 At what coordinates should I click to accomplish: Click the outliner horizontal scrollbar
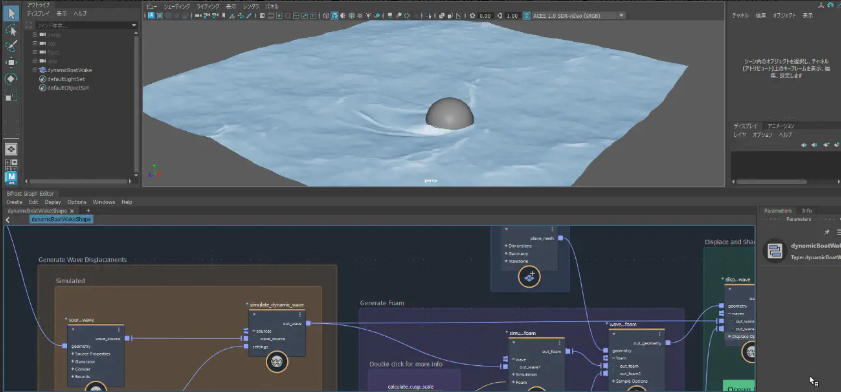point(79,182)
